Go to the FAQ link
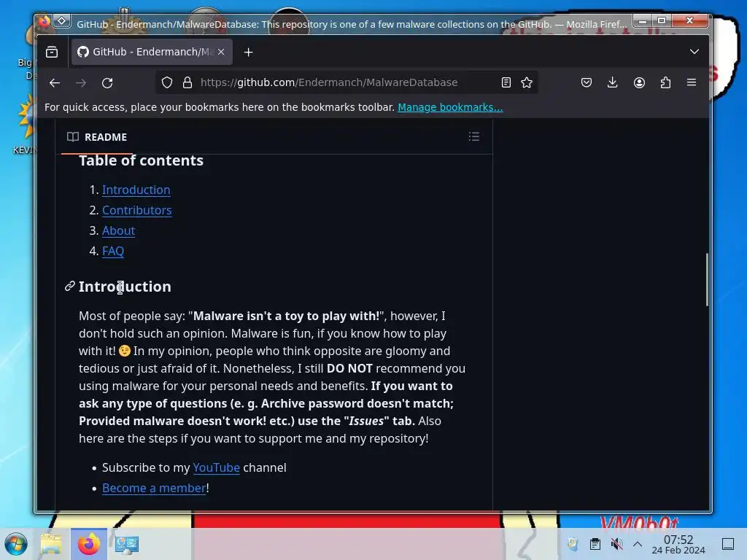The image size is (747, 560). click(113, 251)
